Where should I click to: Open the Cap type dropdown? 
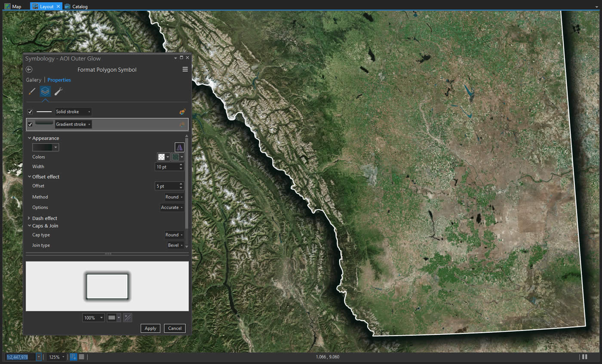174,235
